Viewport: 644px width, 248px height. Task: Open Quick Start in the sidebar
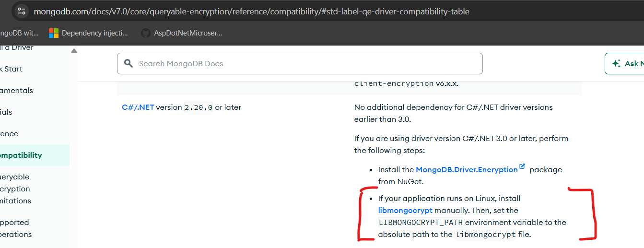tap(12, 69)
